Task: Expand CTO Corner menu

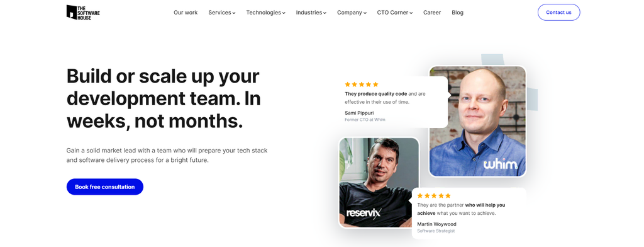Action: click(395, 13)
